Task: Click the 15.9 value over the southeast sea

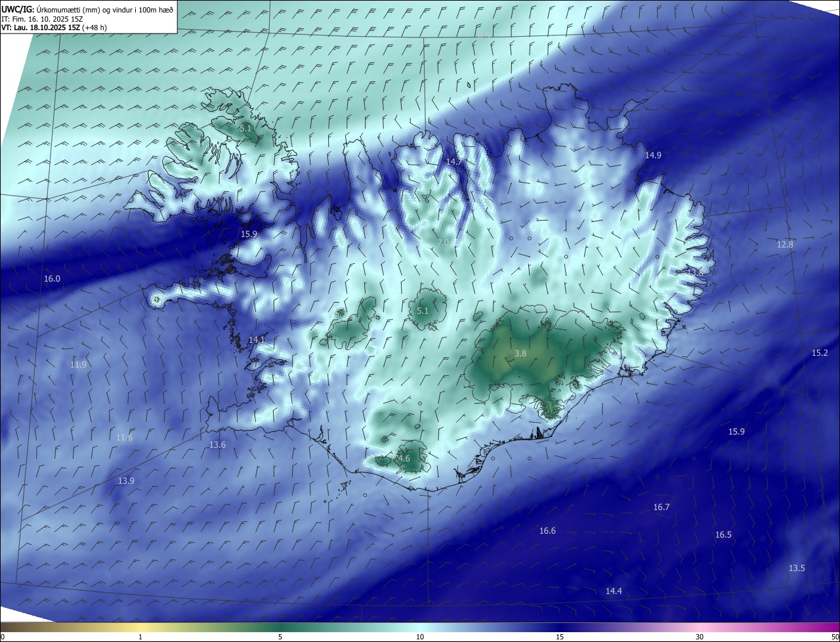Action: click(x=736, y=431)
